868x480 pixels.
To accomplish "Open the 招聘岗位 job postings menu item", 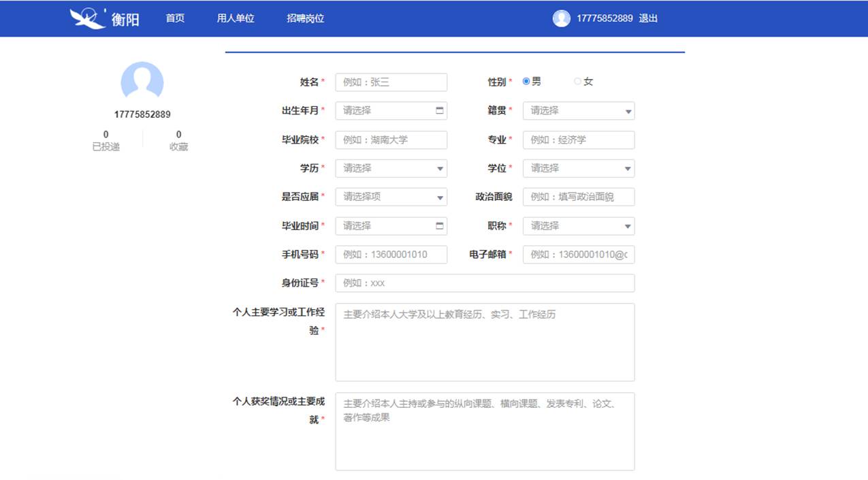I will tap(304, 18).
